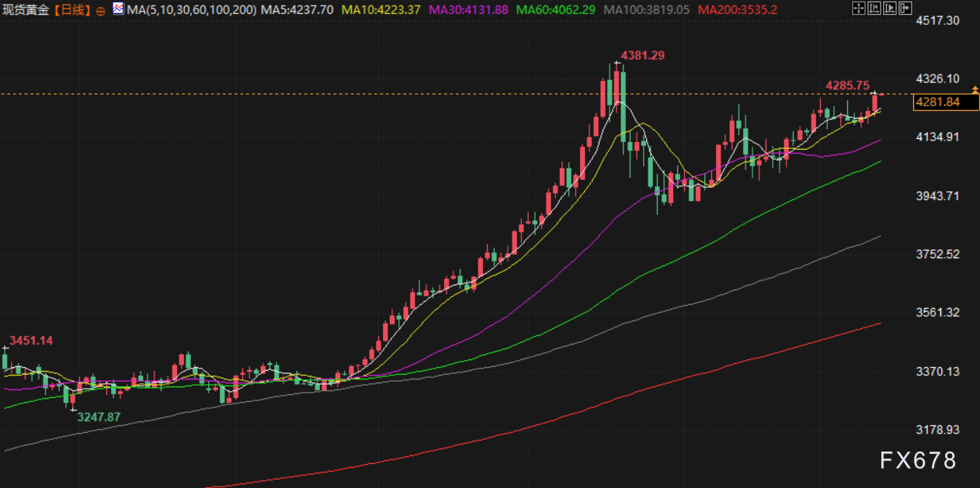980x488 pixels.
Task: Open the indicator chart icon before MA
Action: [117, 9]
